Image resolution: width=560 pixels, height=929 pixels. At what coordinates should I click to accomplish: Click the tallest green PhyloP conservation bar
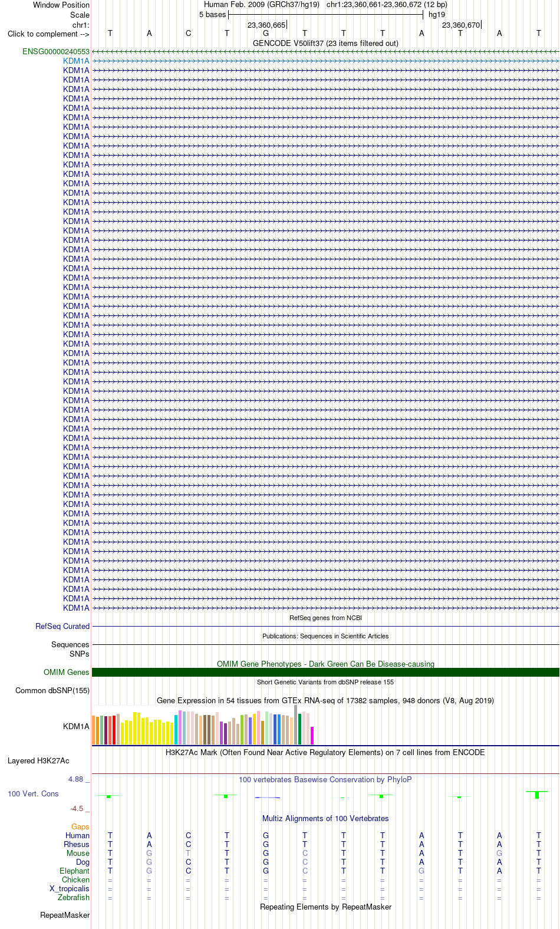pyautogui.click(x=537, y=795)
